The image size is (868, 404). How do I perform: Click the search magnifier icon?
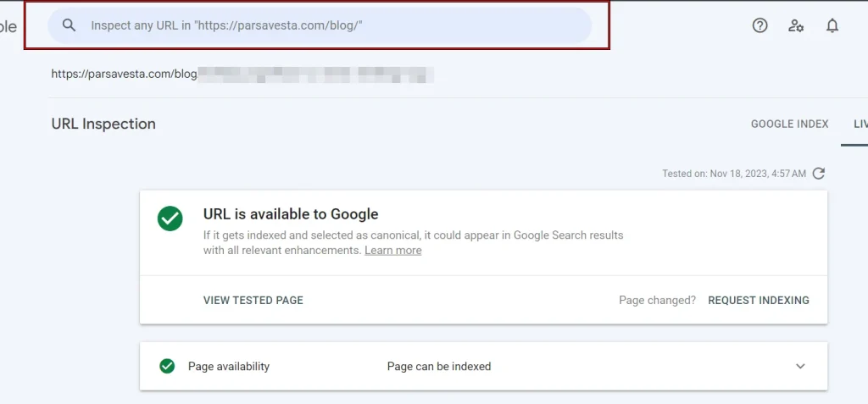pyautogui.click(x=69, y=25)
